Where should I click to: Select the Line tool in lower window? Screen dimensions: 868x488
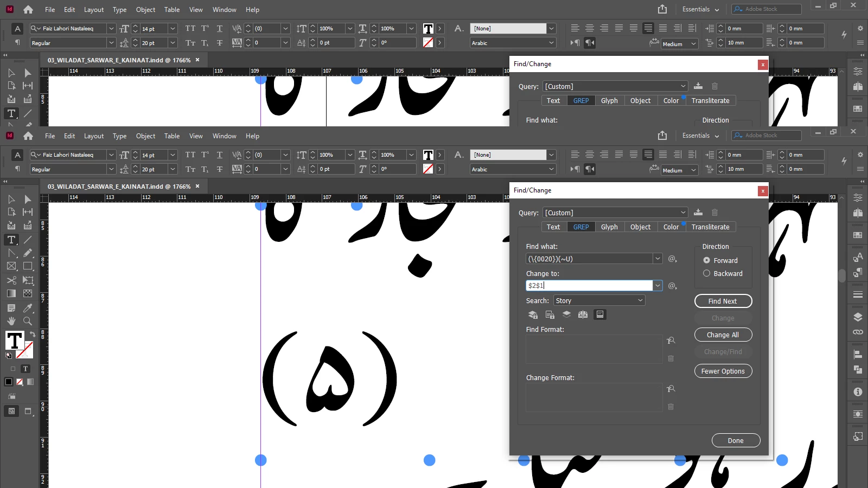(x=28, y=240)
